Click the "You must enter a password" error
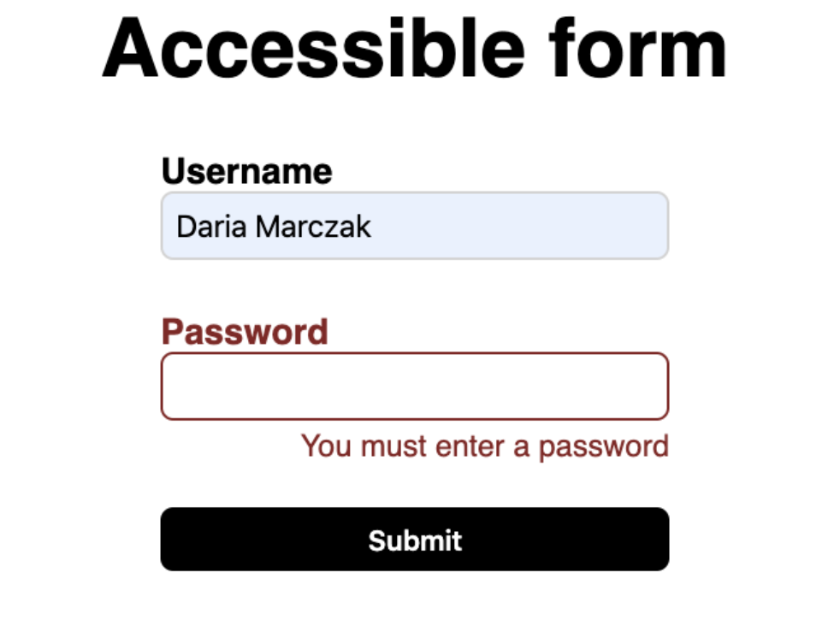The image size is (840, 626). [x=484, y=446]
